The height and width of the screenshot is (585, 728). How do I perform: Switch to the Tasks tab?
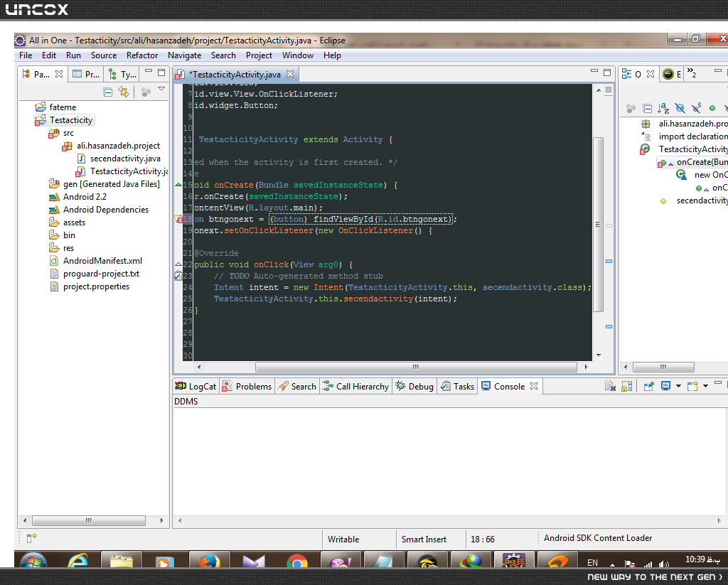(457, 387)
